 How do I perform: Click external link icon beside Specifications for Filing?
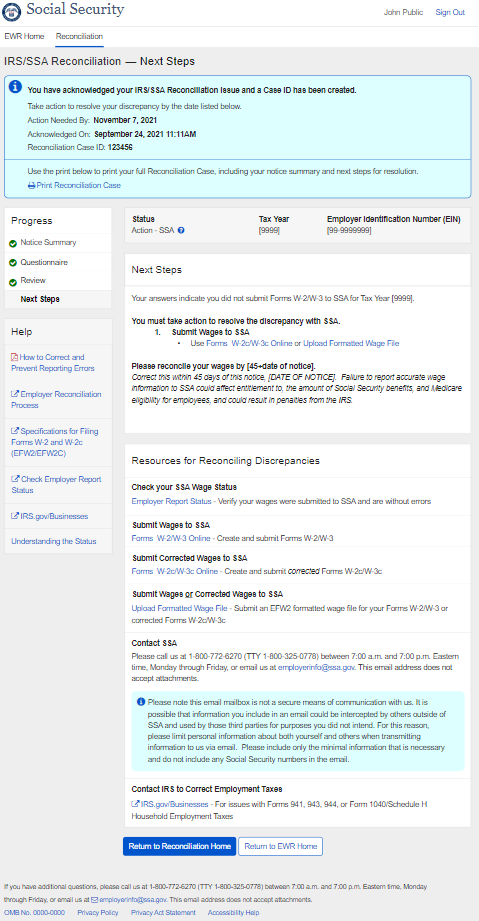coord(15,431)
